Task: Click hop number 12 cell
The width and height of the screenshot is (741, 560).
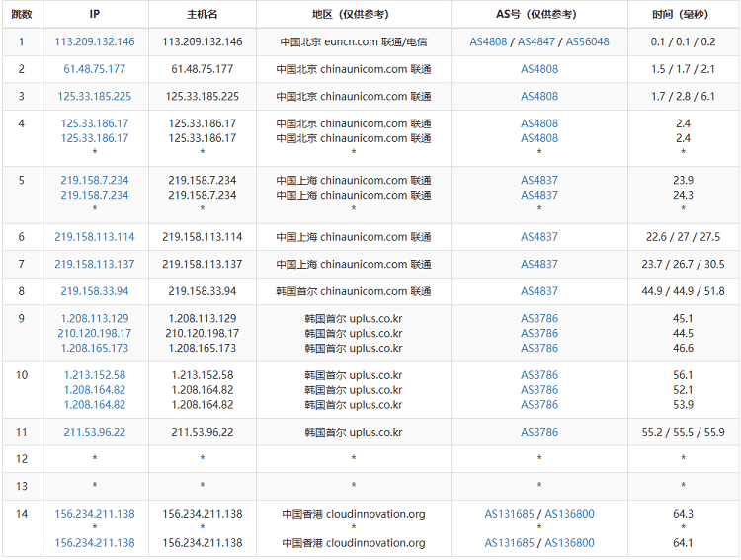Action: coord(22,459)
